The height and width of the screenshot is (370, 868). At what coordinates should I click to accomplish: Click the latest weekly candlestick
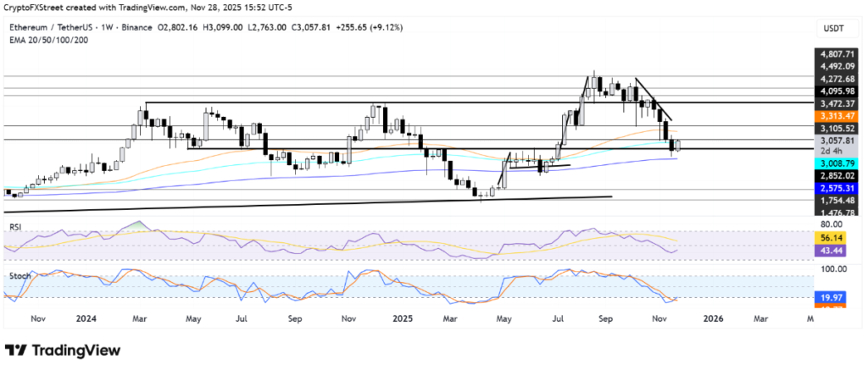(678, 146)
